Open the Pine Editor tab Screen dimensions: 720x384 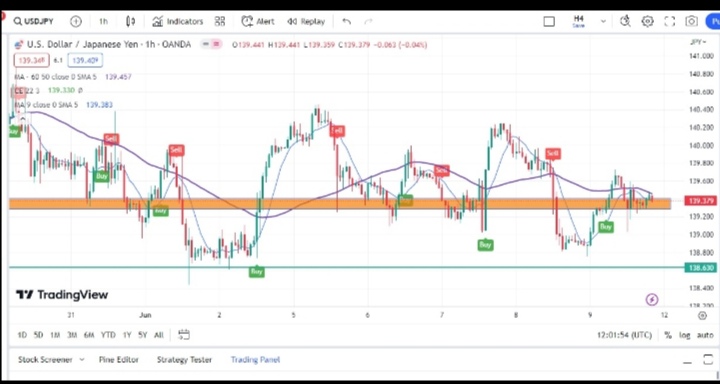click(118, 359)
